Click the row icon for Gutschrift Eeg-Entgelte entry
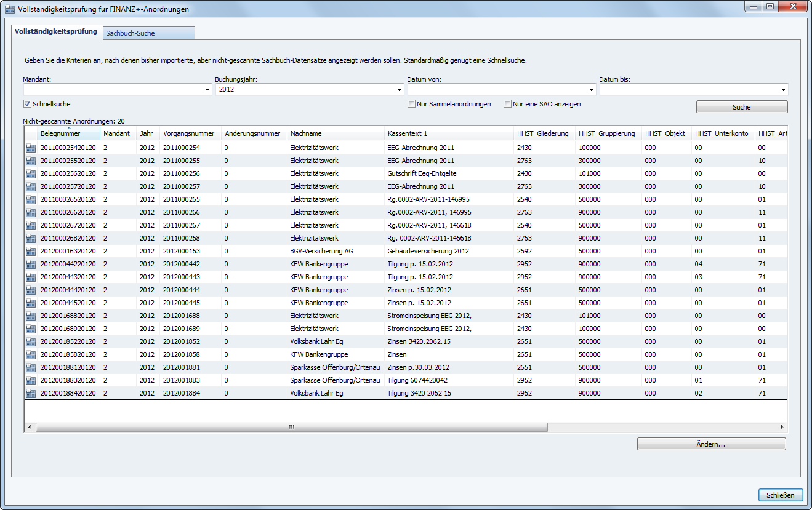812x510 pixels. pyautogui.click(x=31, y=173)
